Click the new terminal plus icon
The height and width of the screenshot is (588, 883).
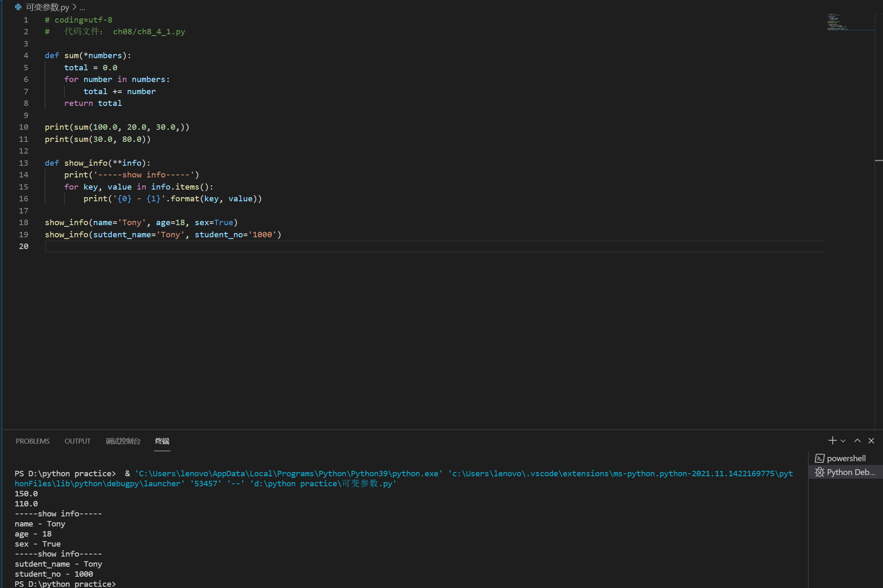[x=832, y=441]
